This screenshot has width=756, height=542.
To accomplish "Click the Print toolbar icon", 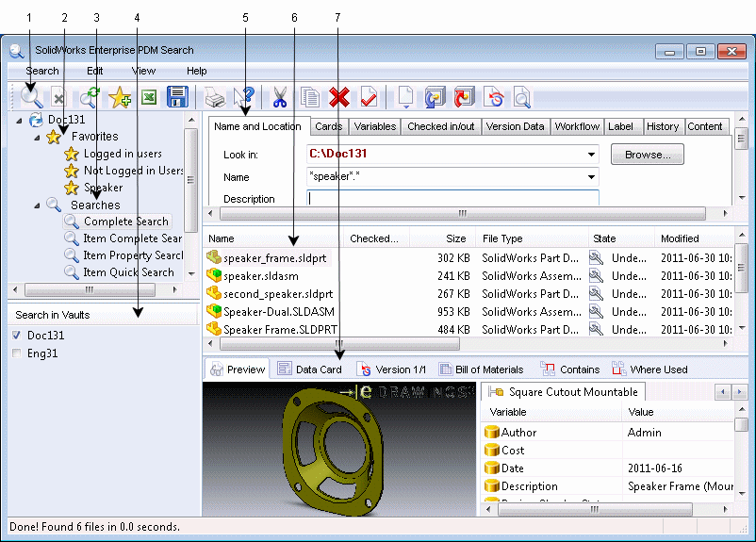I will click(x=216, y=96).
